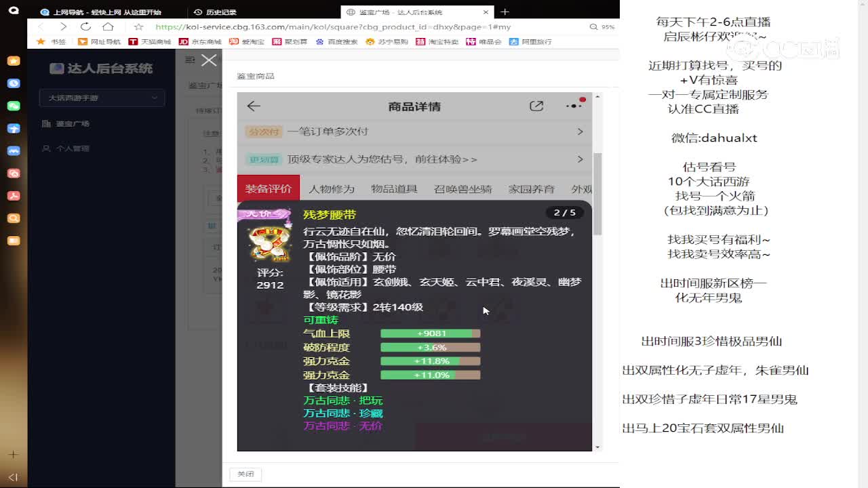The image size is (868, 488).
Task: Add sidebar app with plus icon
Action: click(x=13, y=454)
